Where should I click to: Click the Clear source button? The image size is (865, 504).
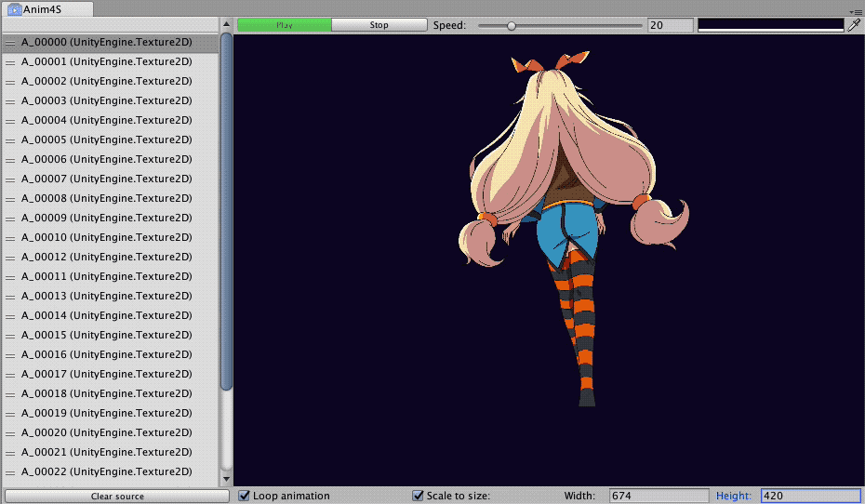pyautogui.click(x=117, y=497)
